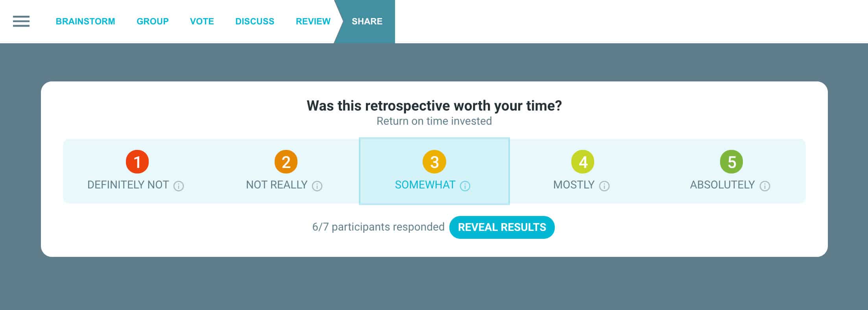Image resolution: width=868 pixels, height=310 pixels.
Task: Click info icon beside SOMEWHAT
Action: [465, 186]
